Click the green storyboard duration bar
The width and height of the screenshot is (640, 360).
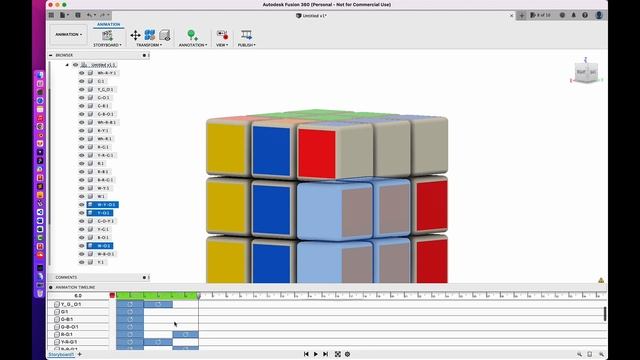[x=157, y=296]
